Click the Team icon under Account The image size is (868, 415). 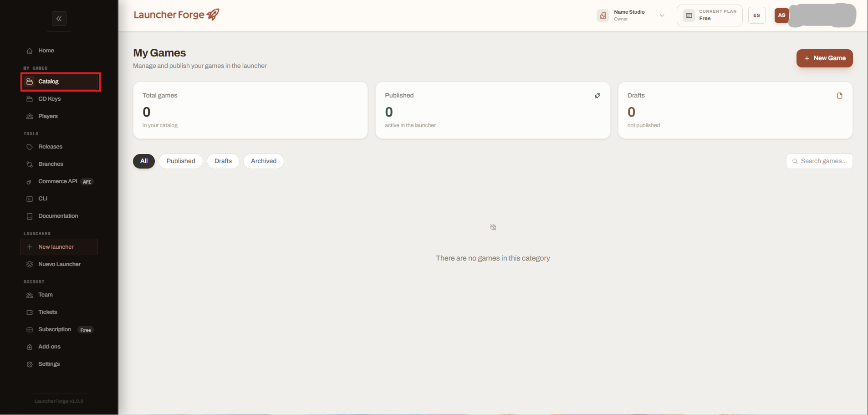point(30,295)
